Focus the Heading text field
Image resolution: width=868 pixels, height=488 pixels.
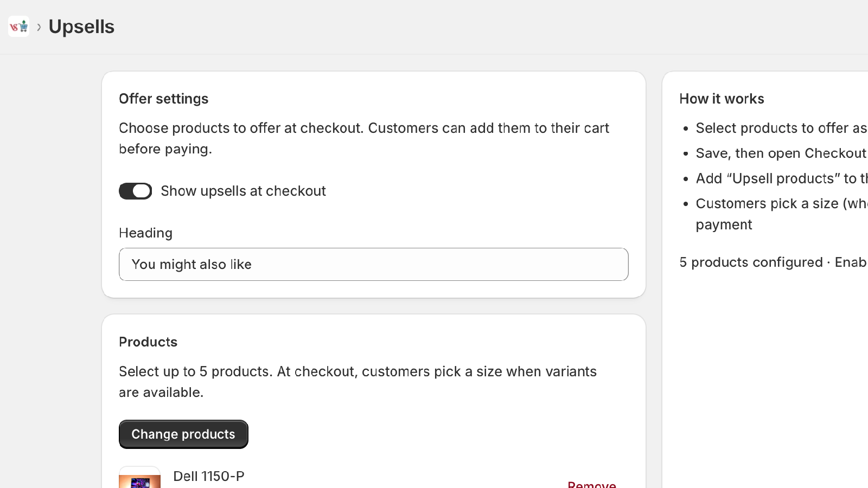point(374,265)
